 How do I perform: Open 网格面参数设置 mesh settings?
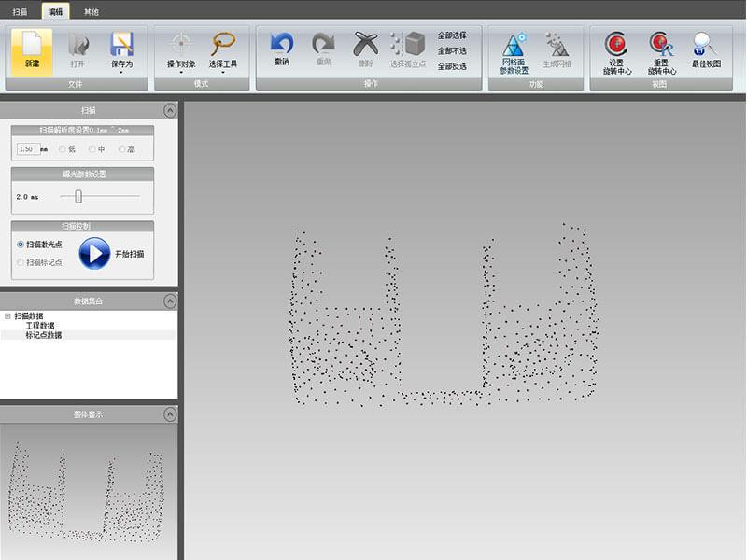(514, 49)
